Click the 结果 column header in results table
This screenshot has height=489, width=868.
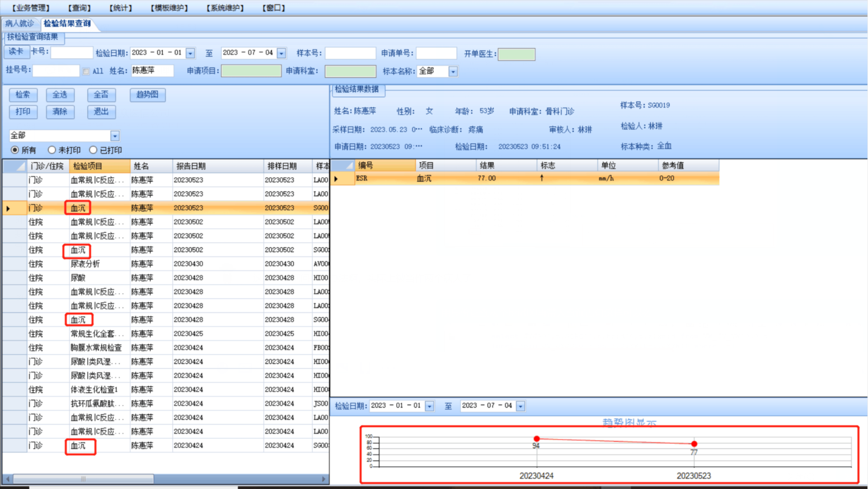pyautogui.click(x=506, y=166)
